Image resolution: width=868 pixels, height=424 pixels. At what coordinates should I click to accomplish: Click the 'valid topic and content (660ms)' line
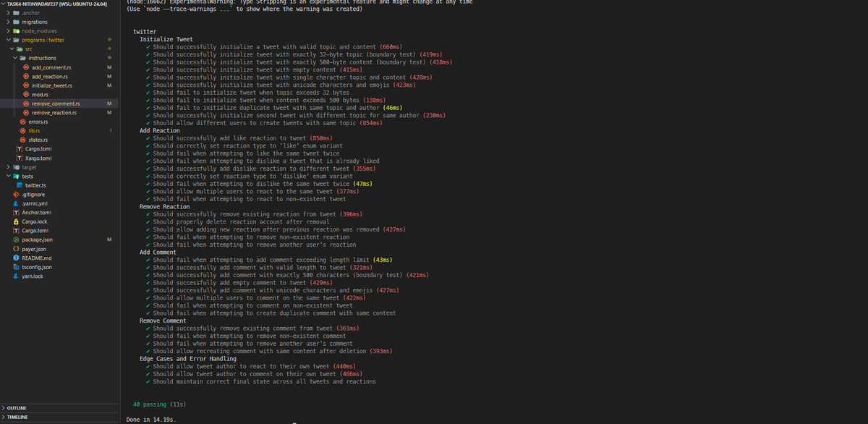tap(273, 47)
